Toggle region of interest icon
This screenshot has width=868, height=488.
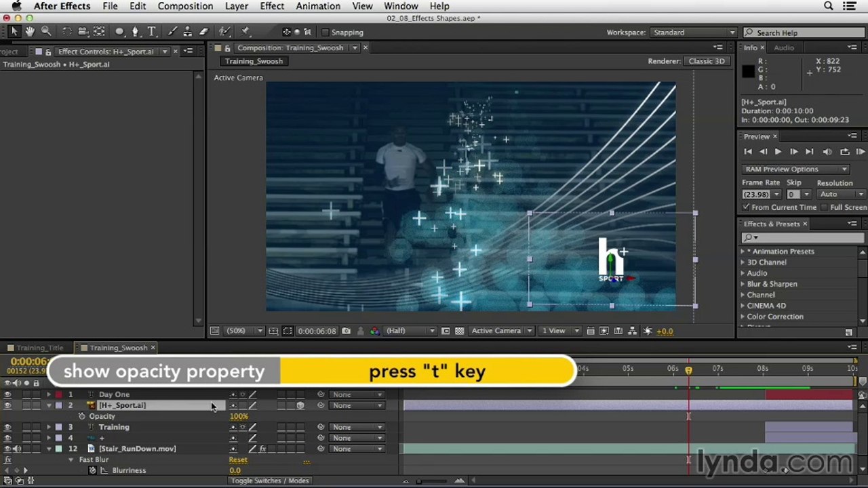(x=446, y=331)
